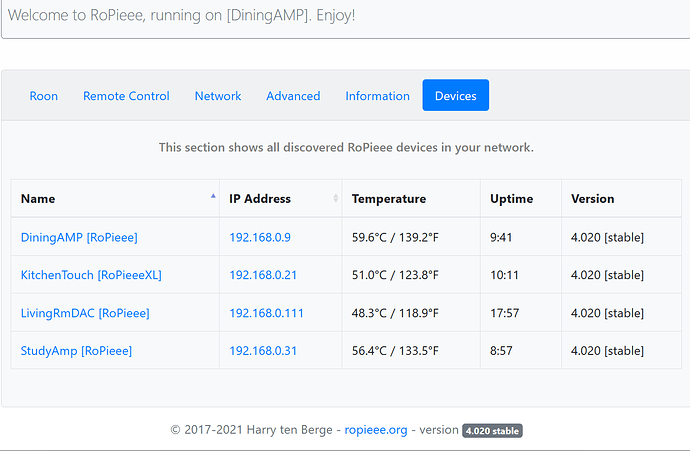Click IP address 192.168.0.111
This screenshot has height=451, width=690.
pyautogui.click(x=266, y=313)
